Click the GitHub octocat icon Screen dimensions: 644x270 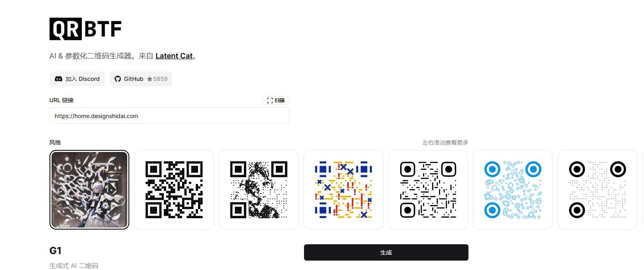coord(118,79)
